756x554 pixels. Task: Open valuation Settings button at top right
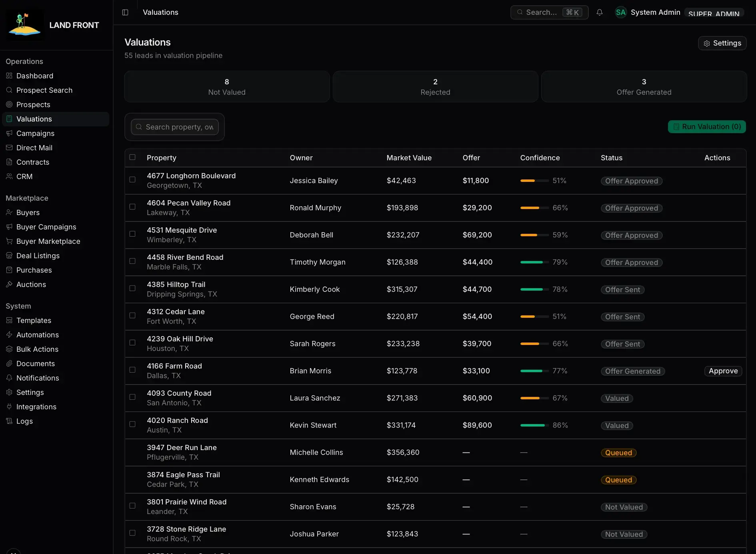(x=722, y=43)
